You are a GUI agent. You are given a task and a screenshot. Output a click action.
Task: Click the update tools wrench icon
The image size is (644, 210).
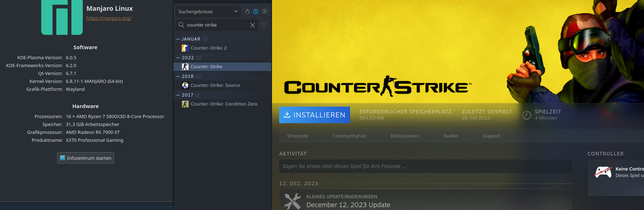[x=292, y=201]
